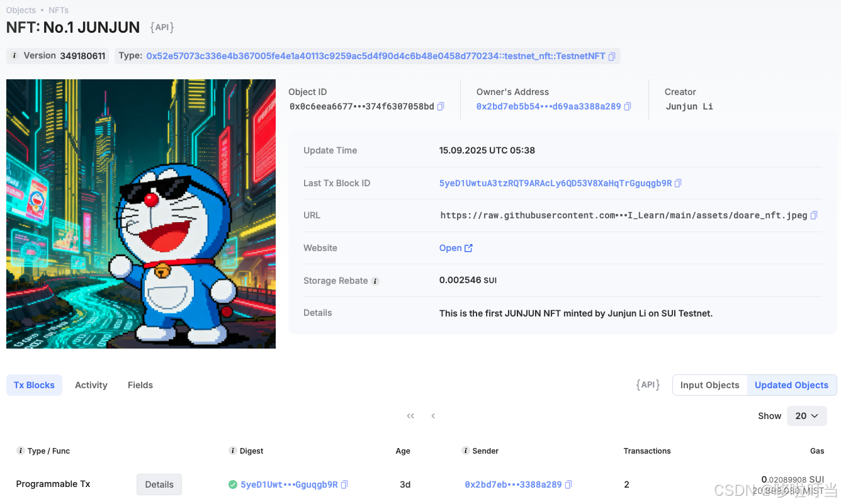The width and height of the screenshot is (841, 504).
Task: Click the Storage Rebate value 0.002546 SUI
Action: click(x=468, y=280)
